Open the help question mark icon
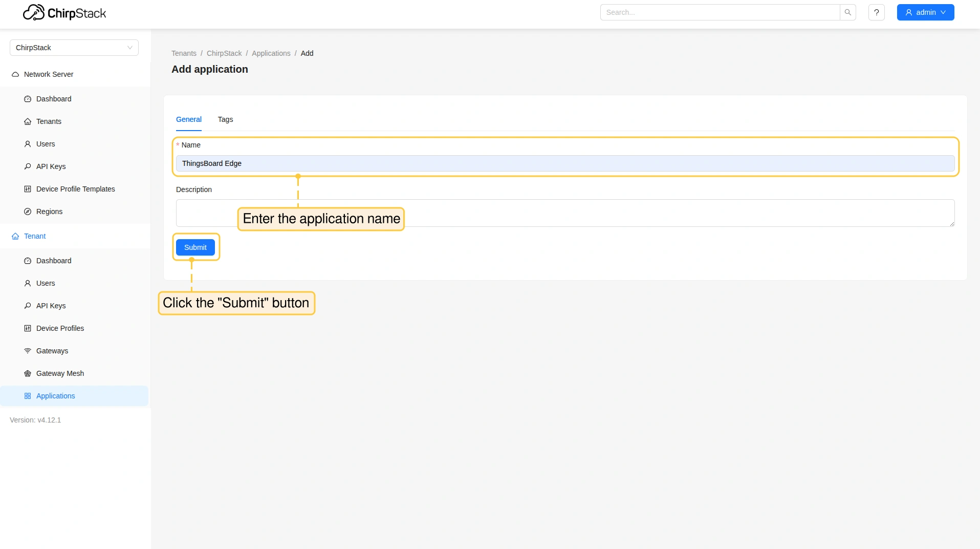The width and height of the screenshot is (980, 549). pos(876,12)
